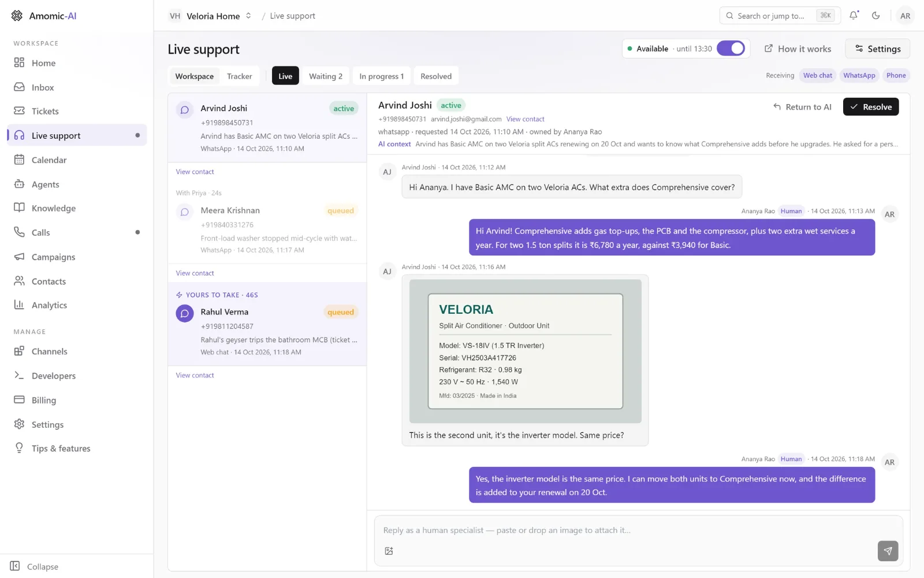The image size is (924, 578).
Task: Open the Developers section
Action: click(x=77, y=376)
